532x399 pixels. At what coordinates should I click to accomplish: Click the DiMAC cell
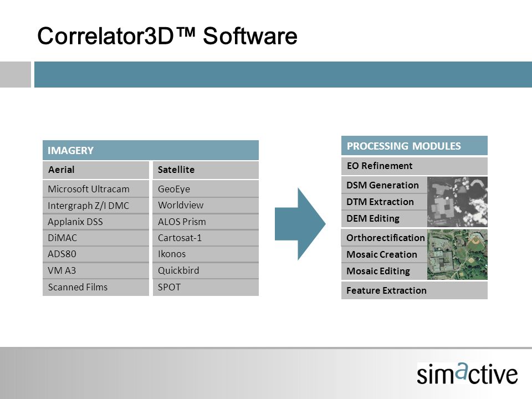(x=96, y=238)
